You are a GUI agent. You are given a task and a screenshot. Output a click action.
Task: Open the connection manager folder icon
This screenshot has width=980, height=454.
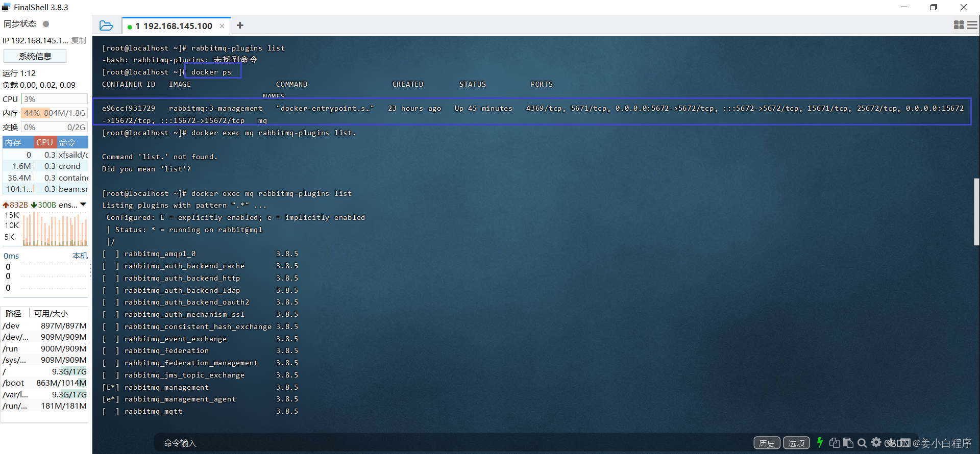tap(106, 26)
